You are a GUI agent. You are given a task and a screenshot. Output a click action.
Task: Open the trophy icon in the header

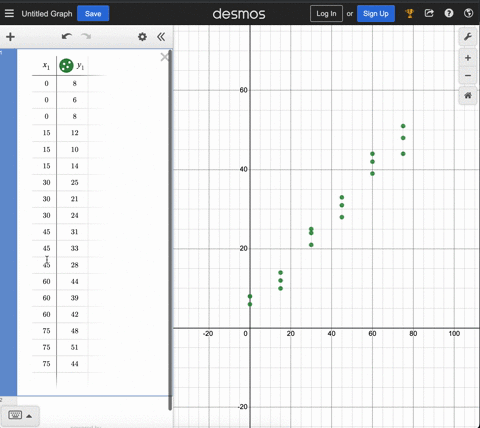[409, 14]
